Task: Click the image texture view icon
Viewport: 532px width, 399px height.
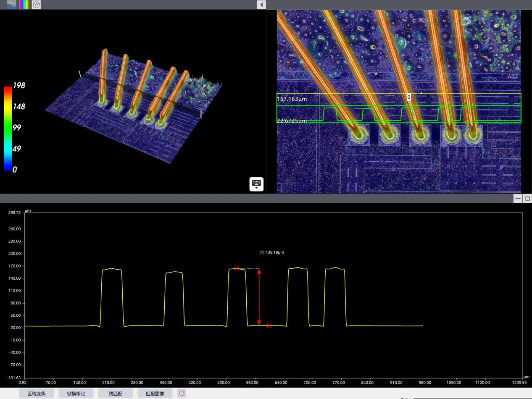Action: [x=12, y=5]
